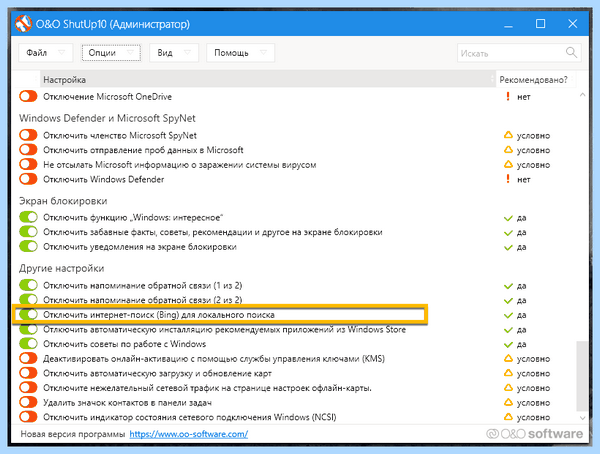
Task: Click the Настройка column header
Action: (x=267, y=80)
